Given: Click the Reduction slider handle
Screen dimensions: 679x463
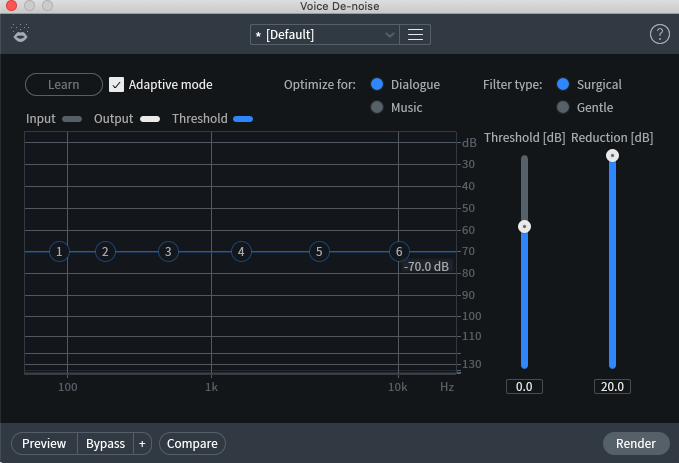Looking at the screenshot, I should (612, 155).
